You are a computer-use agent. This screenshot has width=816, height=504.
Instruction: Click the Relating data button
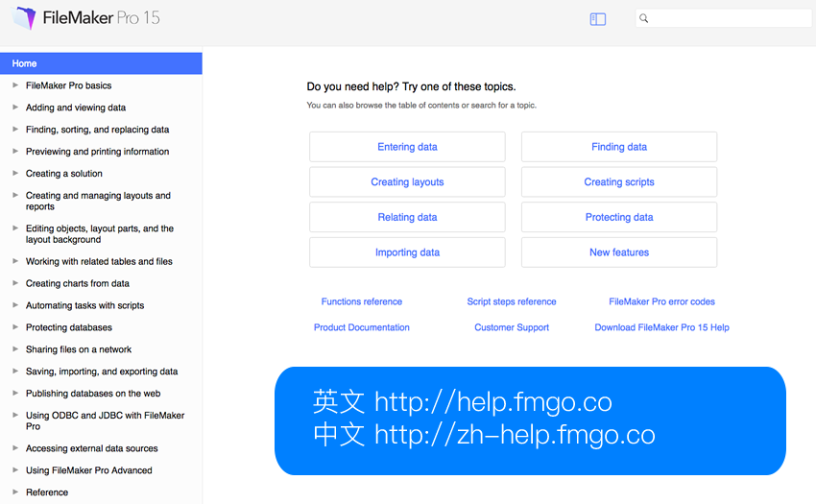click(407, 217)
